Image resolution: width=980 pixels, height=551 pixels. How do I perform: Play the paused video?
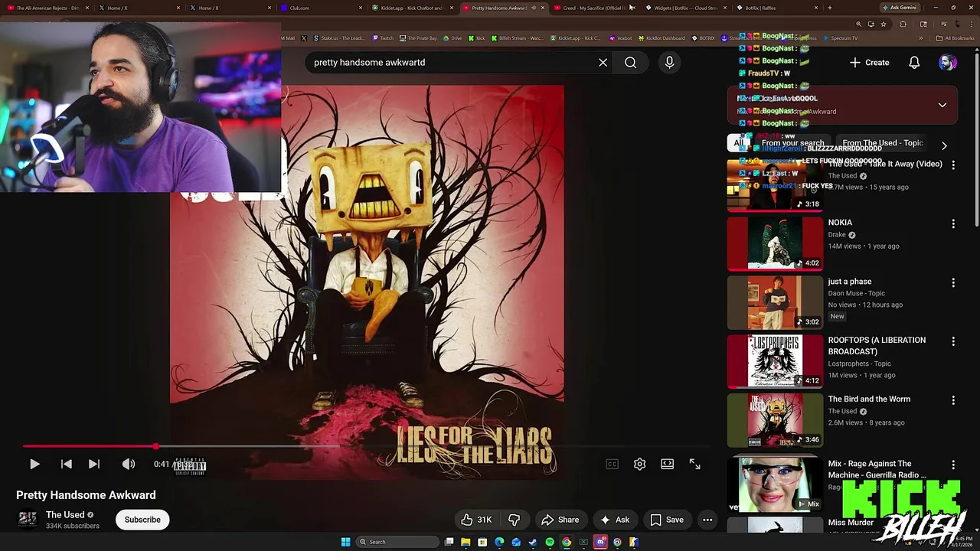[34, 464]
